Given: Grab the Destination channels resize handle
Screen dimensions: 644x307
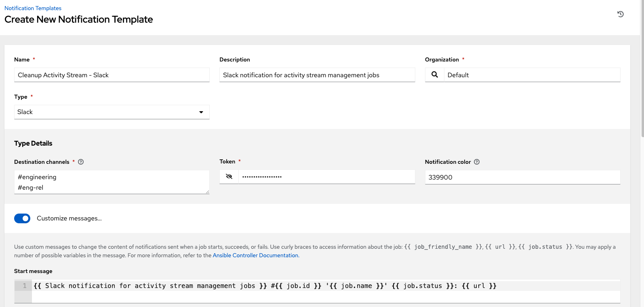Looking at the screenshot, I should 207,192.
